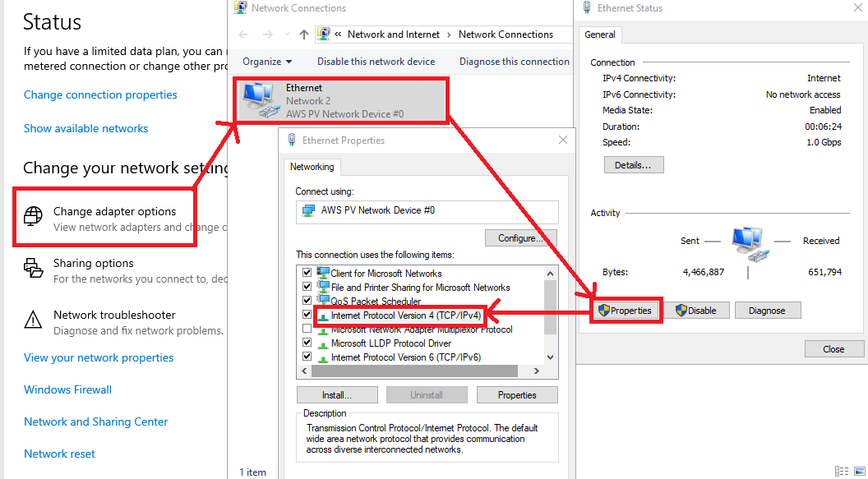Toggle Client for Microsoft Networks checkbox
868x479 pixels.
(x=307, y=273)
